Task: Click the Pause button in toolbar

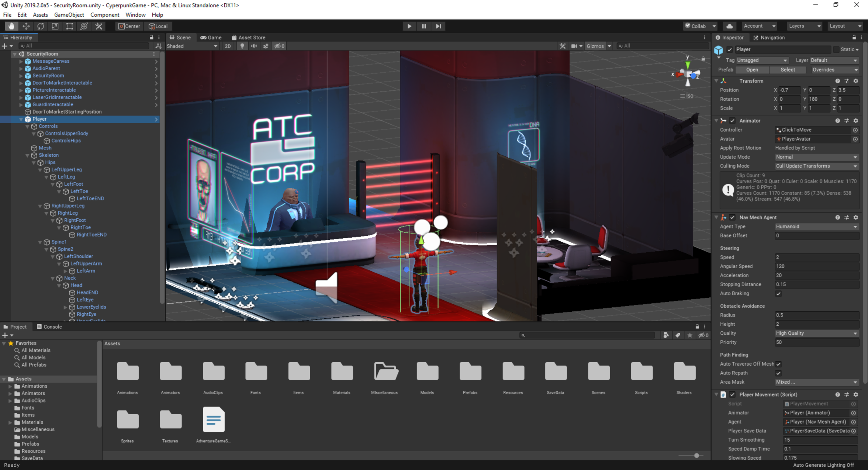Action: 424,26
